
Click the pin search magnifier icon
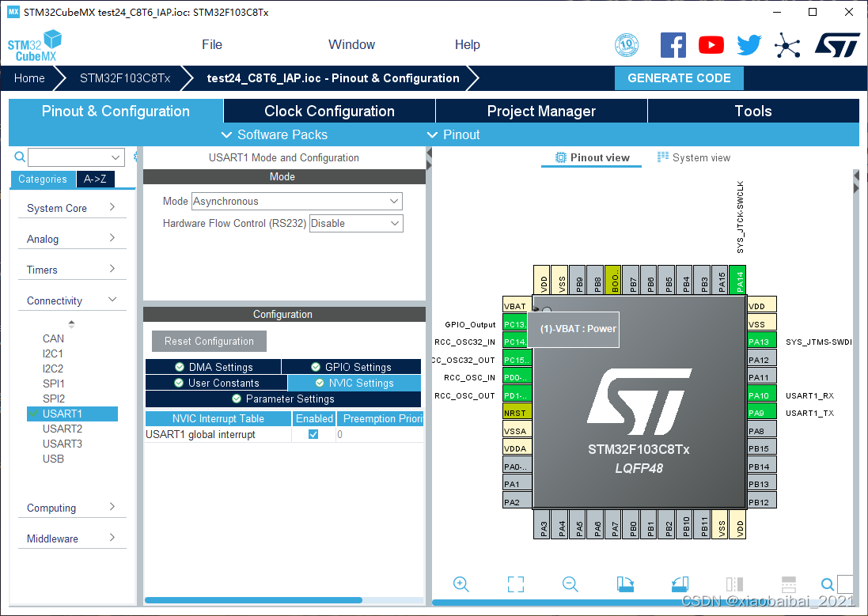(x=828, y=584)
